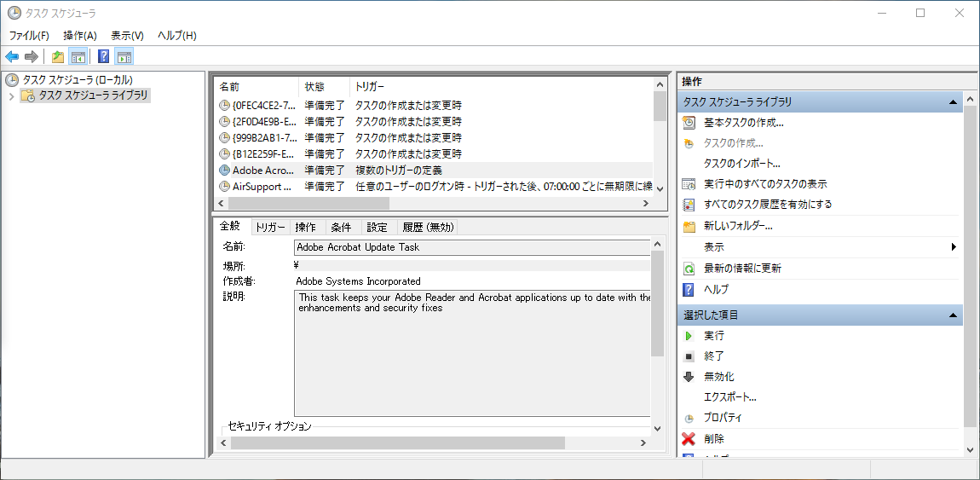Screen dimensions: 980x480
Task: Open the ファイル(F) menu
Action: [29, 36]
